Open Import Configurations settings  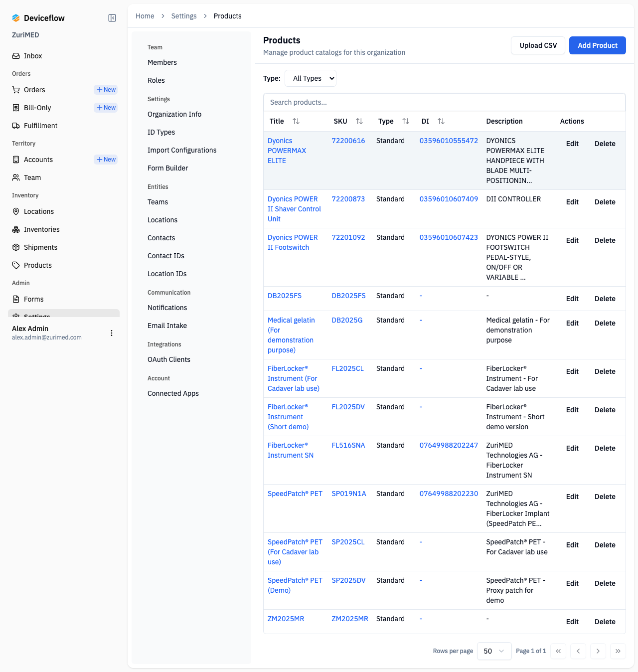tap(182, 150)
